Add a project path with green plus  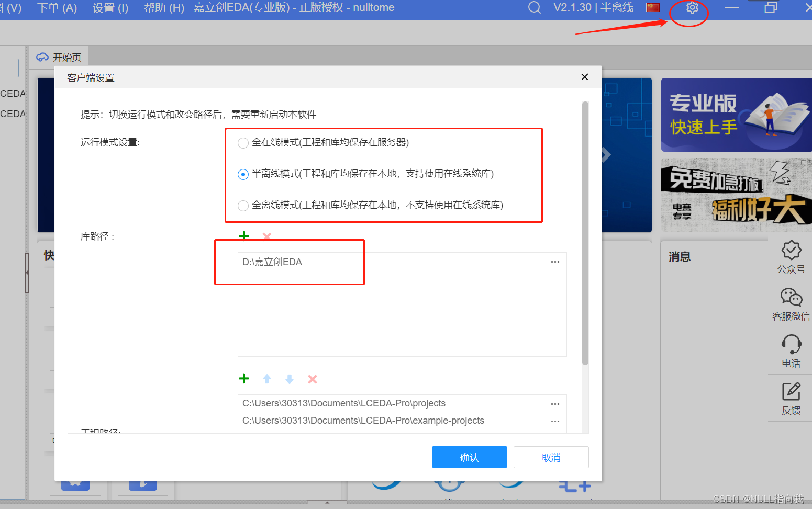point(244,378)
